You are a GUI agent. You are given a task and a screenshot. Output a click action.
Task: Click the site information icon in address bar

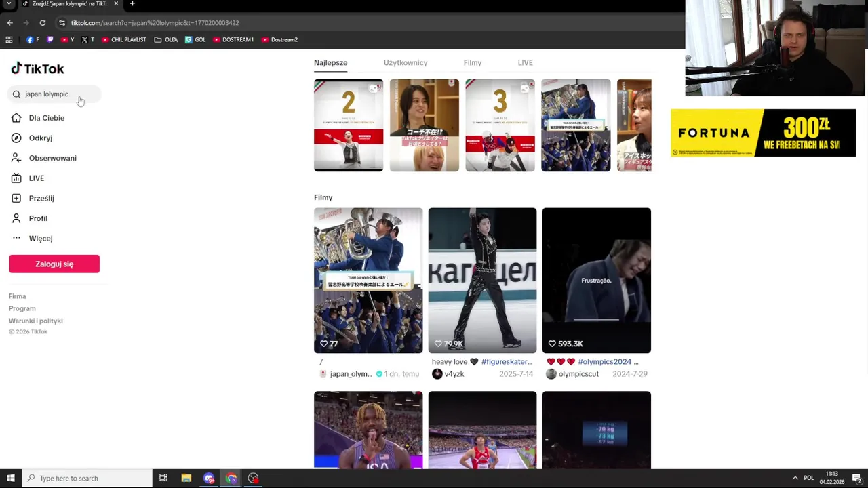tap(62, 22)
